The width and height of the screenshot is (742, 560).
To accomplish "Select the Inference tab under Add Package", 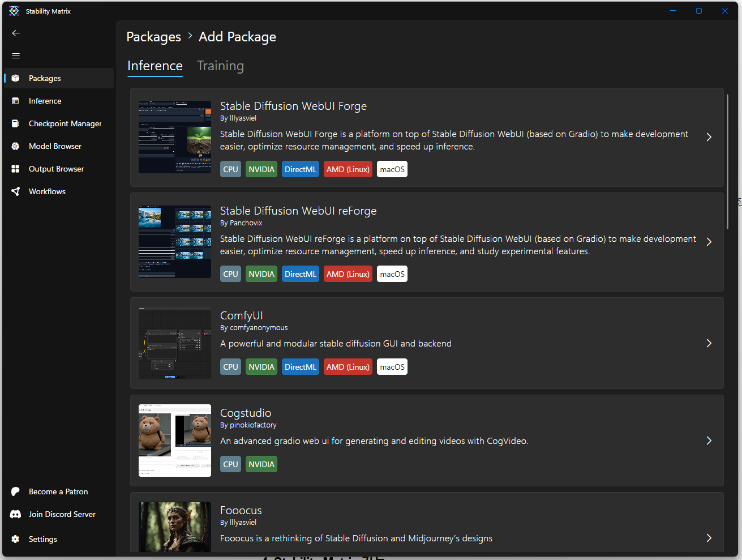I will tap(155, 66).
